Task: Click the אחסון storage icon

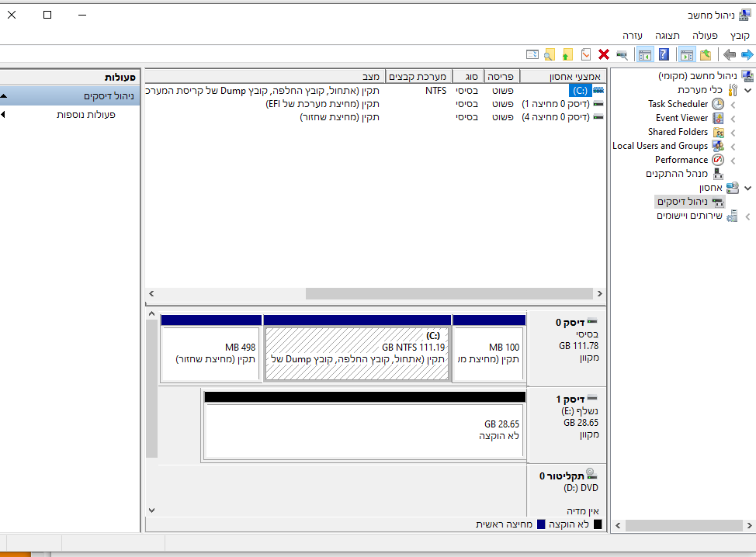Action: coord(733,188)
